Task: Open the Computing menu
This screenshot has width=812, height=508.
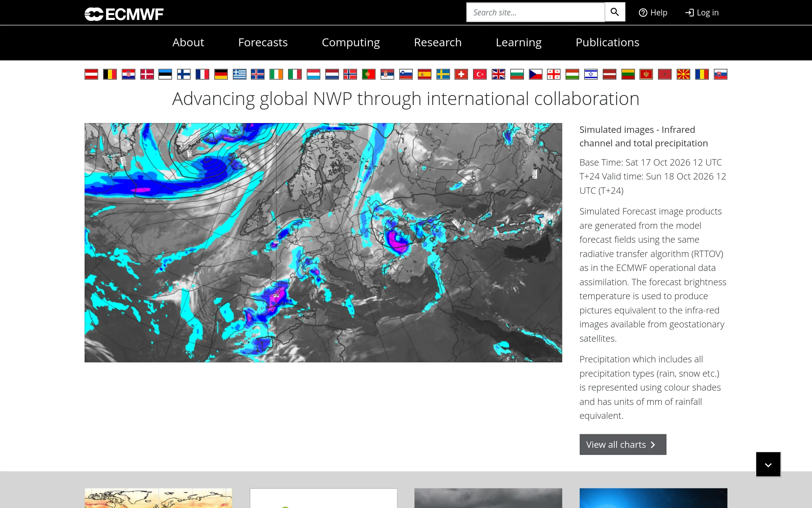Action: [x=351, y=42]
